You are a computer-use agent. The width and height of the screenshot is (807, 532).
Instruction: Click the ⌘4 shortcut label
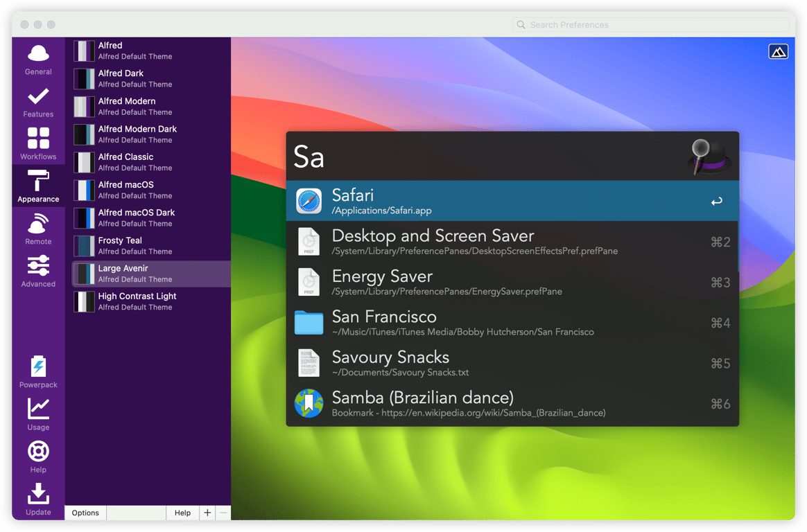click(720, 323)
